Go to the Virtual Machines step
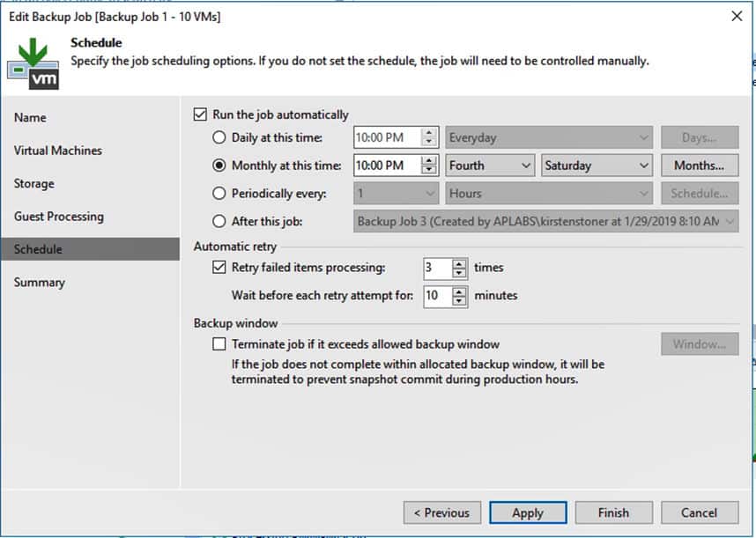 coord(90,151)
